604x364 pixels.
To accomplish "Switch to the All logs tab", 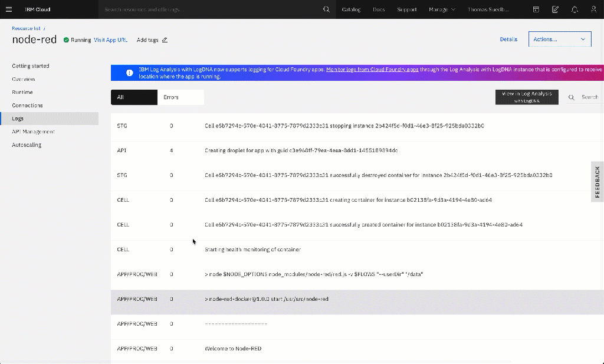I will 134,97.
